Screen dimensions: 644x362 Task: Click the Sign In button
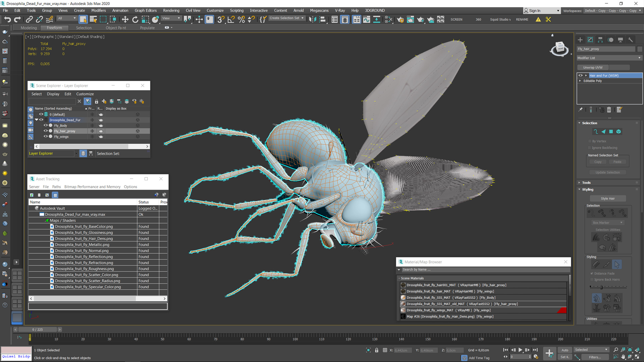541,11
